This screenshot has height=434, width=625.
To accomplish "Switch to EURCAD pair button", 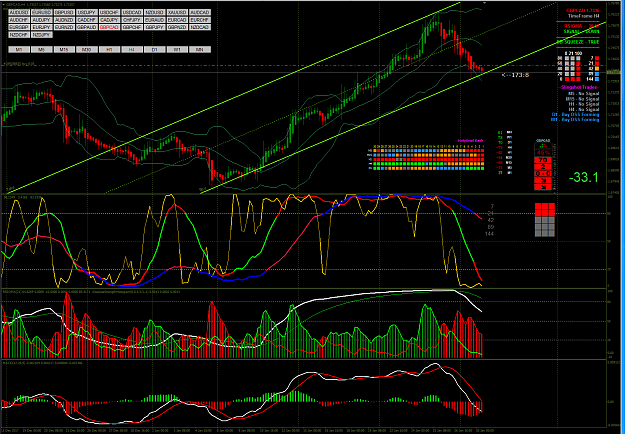I will pyautogui.click(x=177, y=20).
